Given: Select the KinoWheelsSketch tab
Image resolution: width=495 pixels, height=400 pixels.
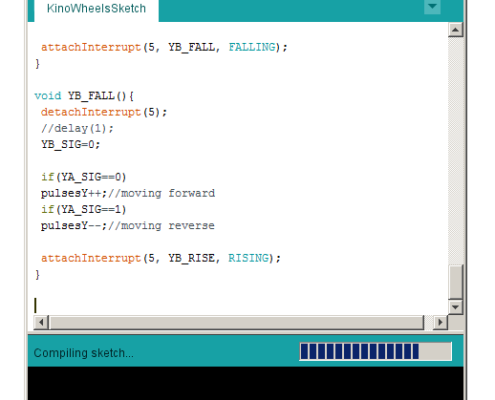Looking at the screenshot, I should click(96, 9).
